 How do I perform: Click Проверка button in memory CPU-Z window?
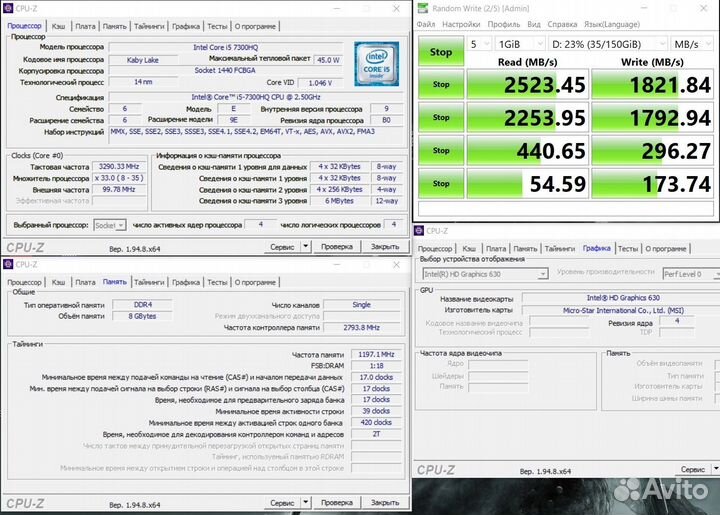point(337,503)
